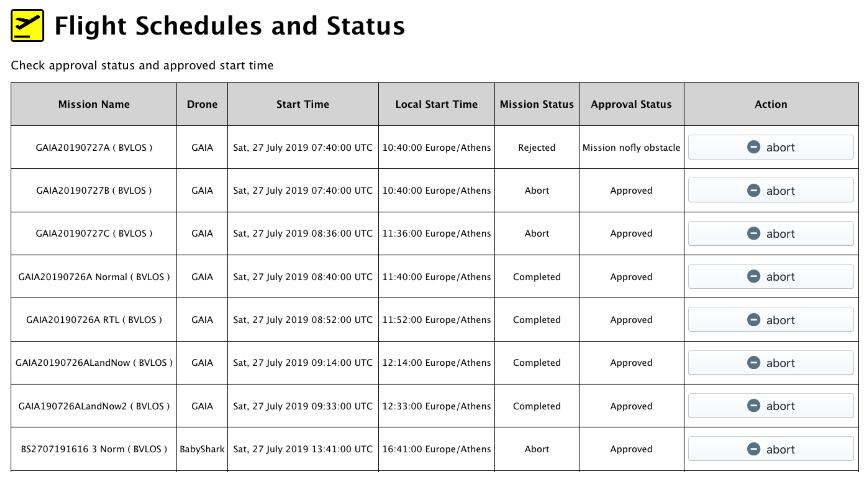The height and width of the screenshot is (477, 868).
Task: Click minus icon in GAIA20190727C abort button
Action: click(x=754, y=233)
